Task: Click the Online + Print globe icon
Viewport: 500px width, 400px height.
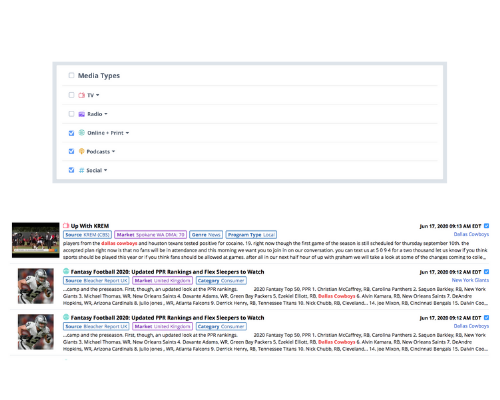Action: tap(81, 133)
